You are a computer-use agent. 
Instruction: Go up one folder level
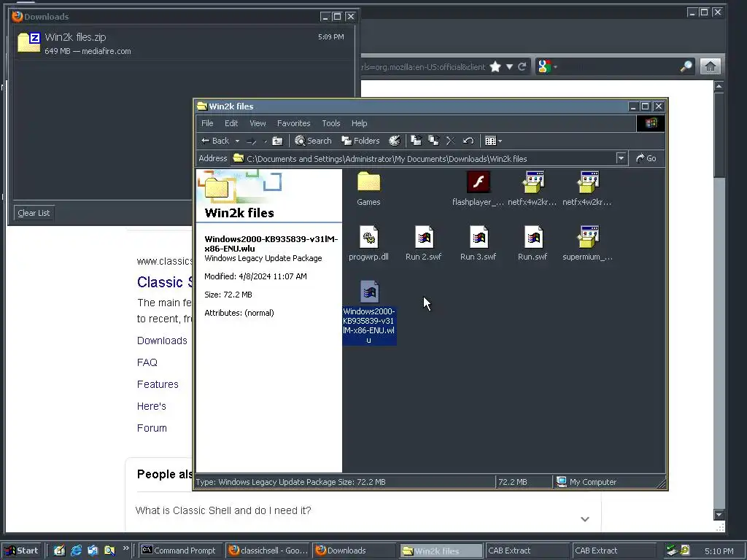coord(277,141)
